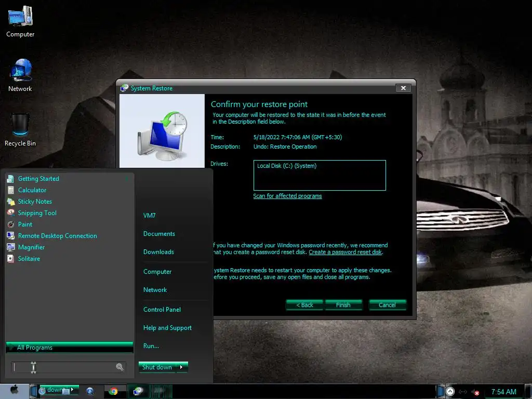The height and width of the screenshot is (399, 532).
Task: Show hidden tray icons arrow
Action: point(450,392)
